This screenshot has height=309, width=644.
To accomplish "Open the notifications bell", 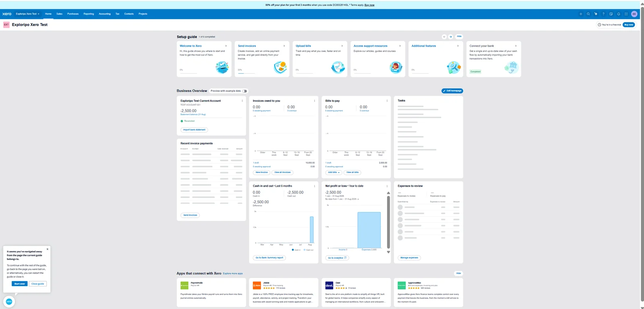I will click(x=619, y=14).
